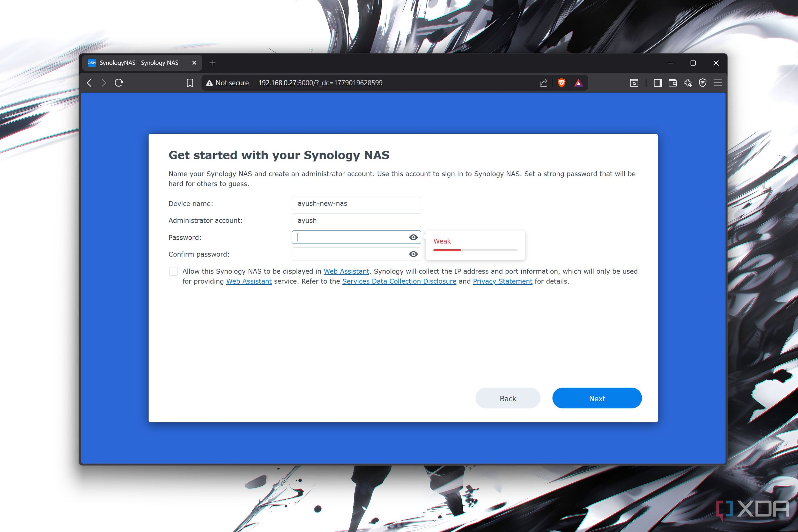
Task: Maximize the browser window
Action: (x=693, y=63)
